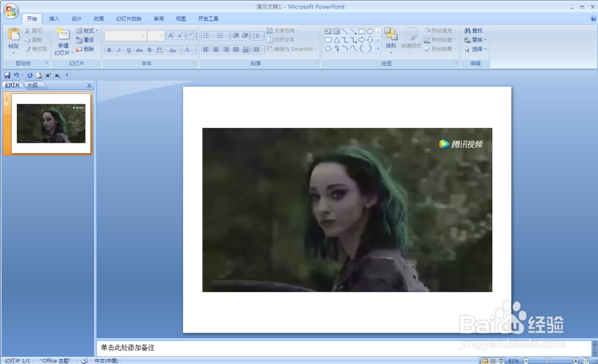
Task: Insert a new slide with 新建幻灯片 icon
Action: (63, 34)
